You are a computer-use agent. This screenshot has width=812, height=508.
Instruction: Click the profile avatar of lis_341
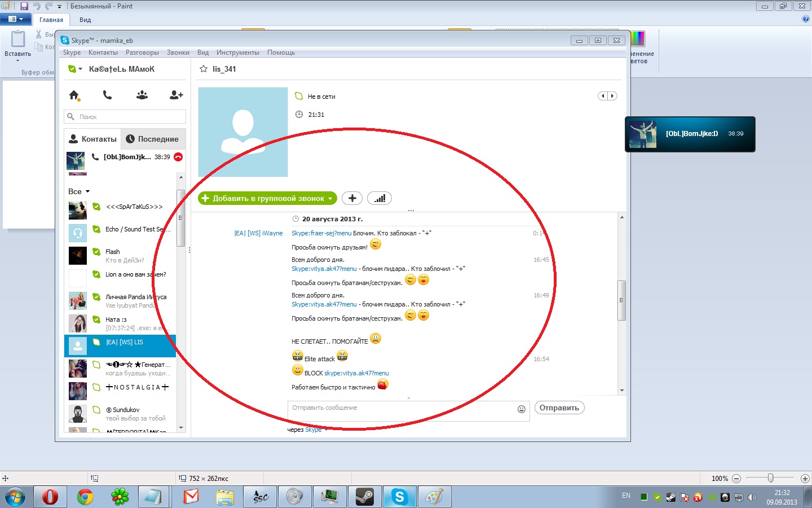pos(243,132)
